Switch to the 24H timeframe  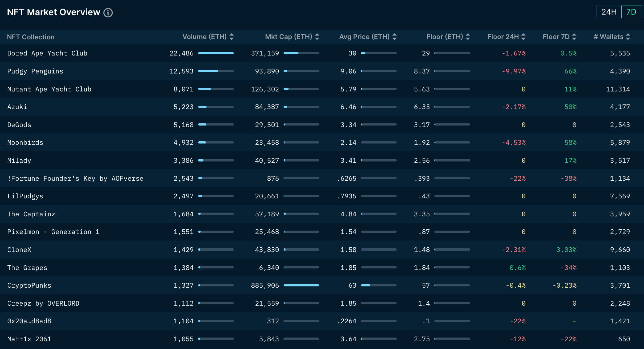(609, 12)
